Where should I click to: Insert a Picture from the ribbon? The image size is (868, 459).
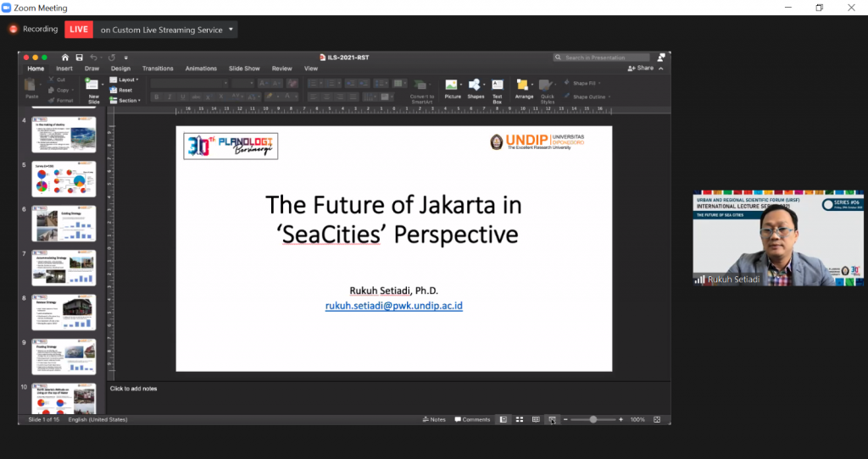click(x=453, y=85)
